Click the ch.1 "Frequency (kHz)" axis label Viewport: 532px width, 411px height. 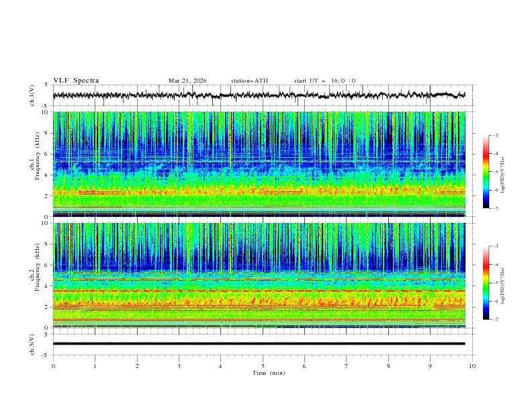point(38,156)
